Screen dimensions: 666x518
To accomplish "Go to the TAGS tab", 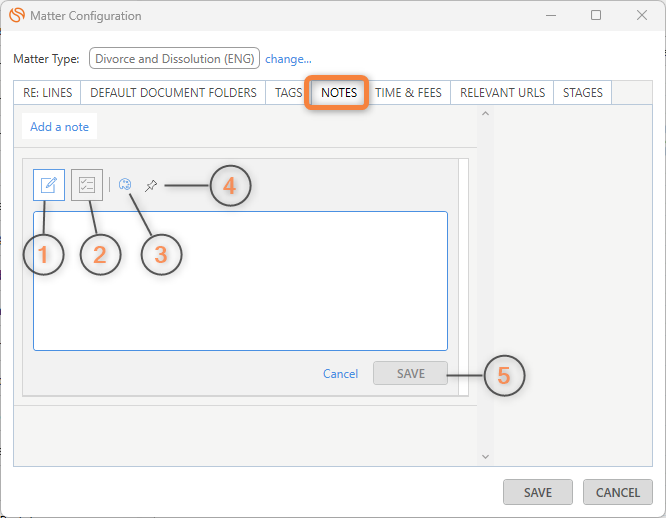I will click(288, 92).
